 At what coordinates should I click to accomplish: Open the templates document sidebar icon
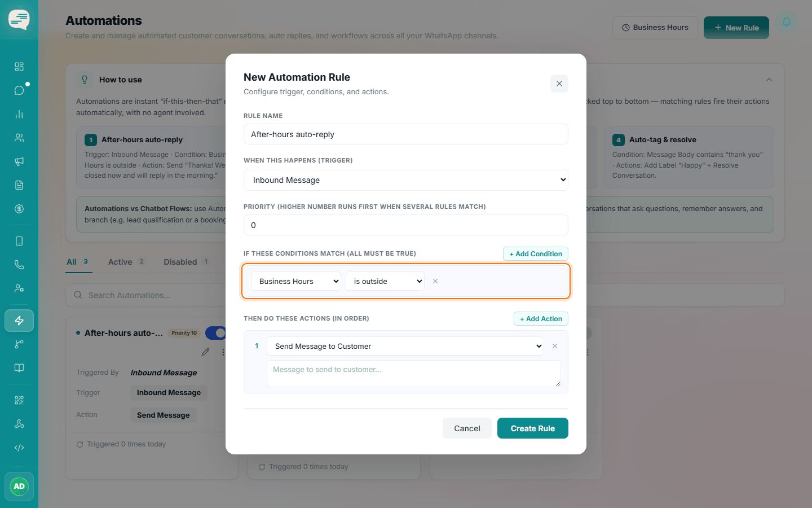pyautogui.click(x=19, y=185)
